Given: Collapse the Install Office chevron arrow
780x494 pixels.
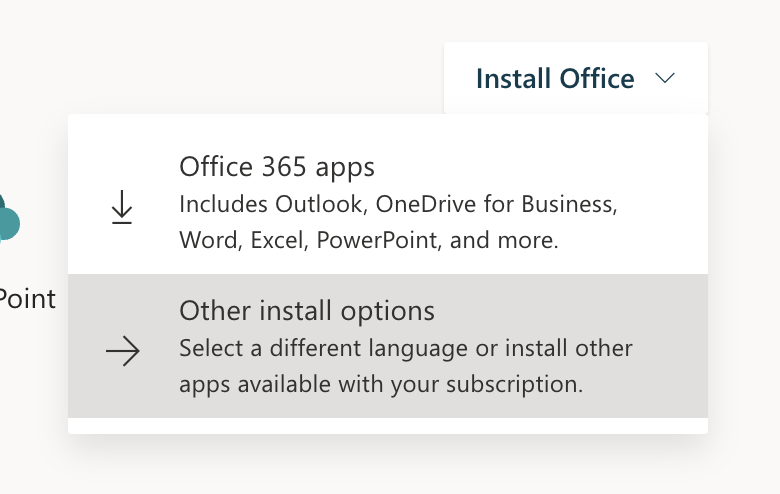Looking at the screenshot, I should click(x=665, y=78).
